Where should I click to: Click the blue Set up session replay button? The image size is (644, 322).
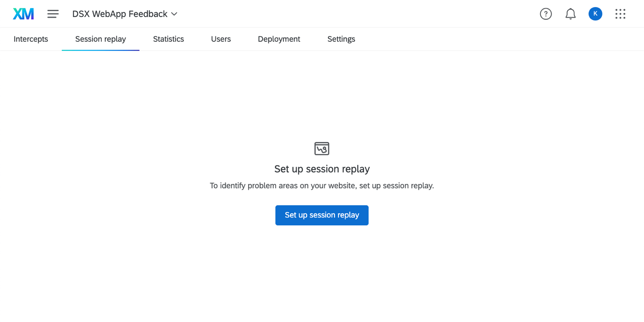pos(322,215)
